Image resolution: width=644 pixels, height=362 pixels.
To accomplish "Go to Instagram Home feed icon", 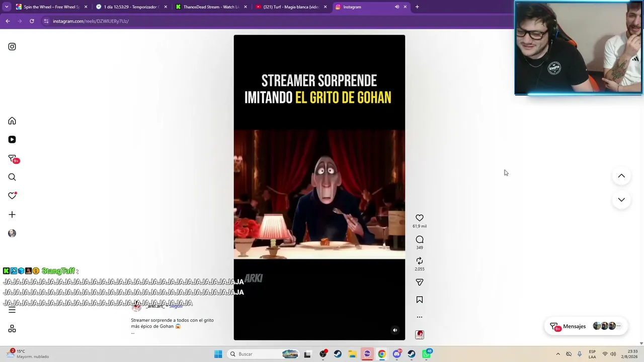I will (12, 121).
